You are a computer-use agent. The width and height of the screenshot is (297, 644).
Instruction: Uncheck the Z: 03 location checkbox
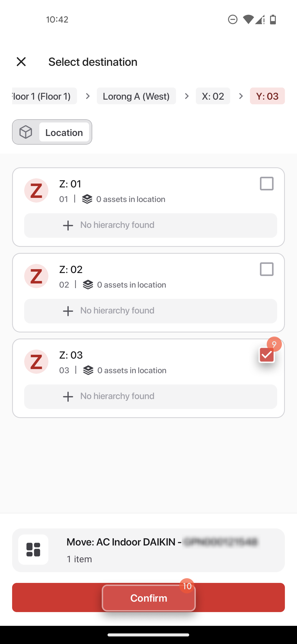point(267,355)
